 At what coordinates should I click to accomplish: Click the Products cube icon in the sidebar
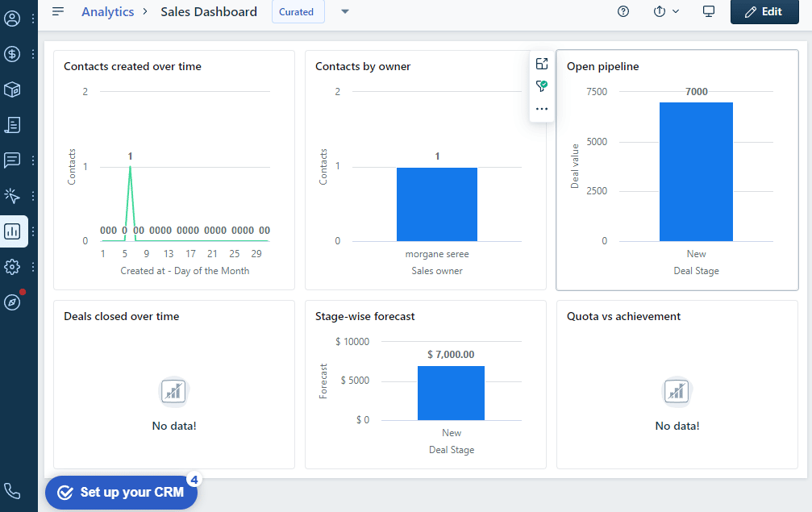tap(12, 89)
